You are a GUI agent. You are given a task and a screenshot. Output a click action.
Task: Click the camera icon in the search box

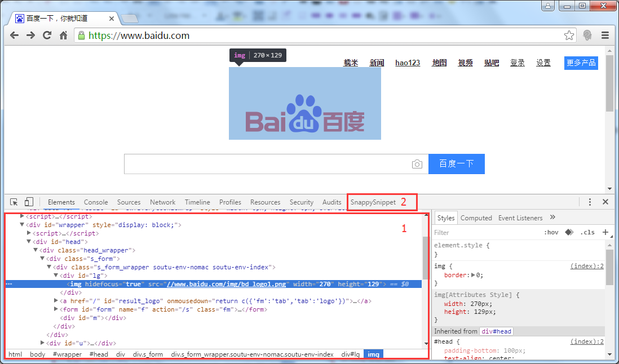(417, 164)
